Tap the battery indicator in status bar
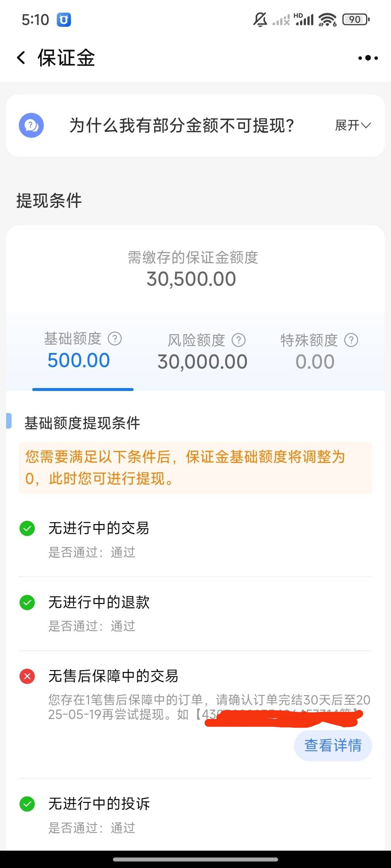391x868 pixels. pos(356,20)
